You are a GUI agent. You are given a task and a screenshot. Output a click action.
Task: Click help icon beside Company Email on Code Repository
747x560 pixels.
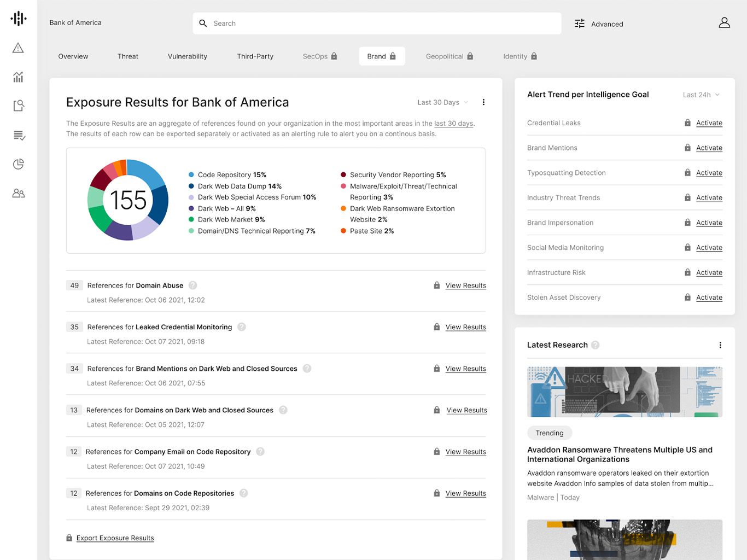point(260,452)
